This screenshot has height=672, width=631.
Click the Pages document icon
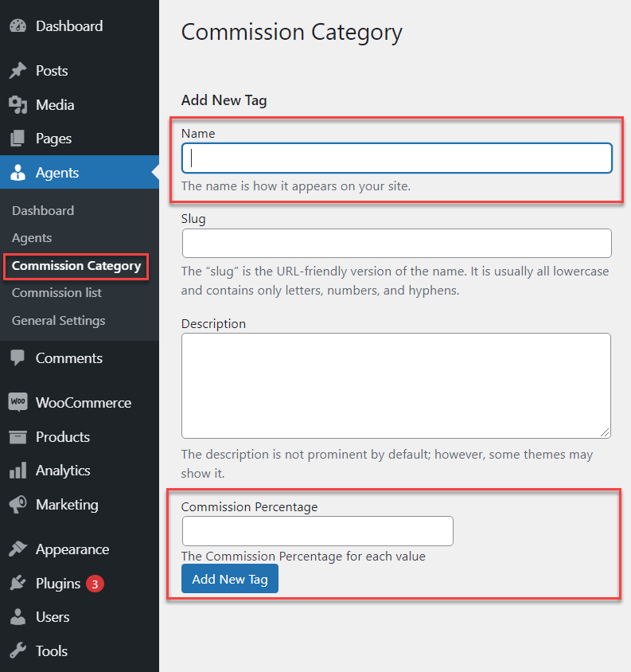tap(18, 139)
